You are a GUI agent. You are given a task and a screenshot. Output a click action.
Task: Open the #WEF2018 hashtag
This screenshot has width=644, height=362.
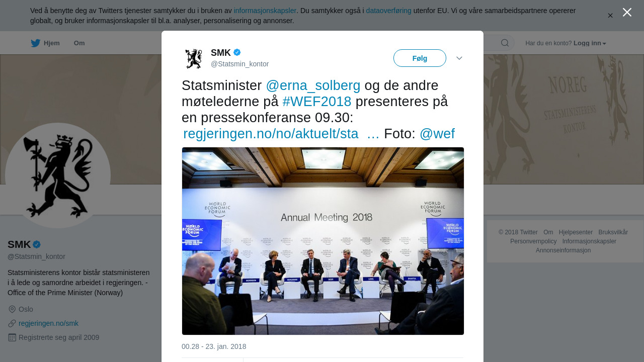[317, 102]
